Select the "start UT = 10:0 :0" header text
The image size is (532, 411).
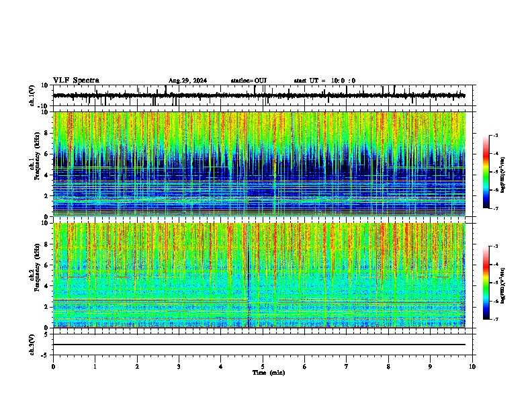[324, 81]
